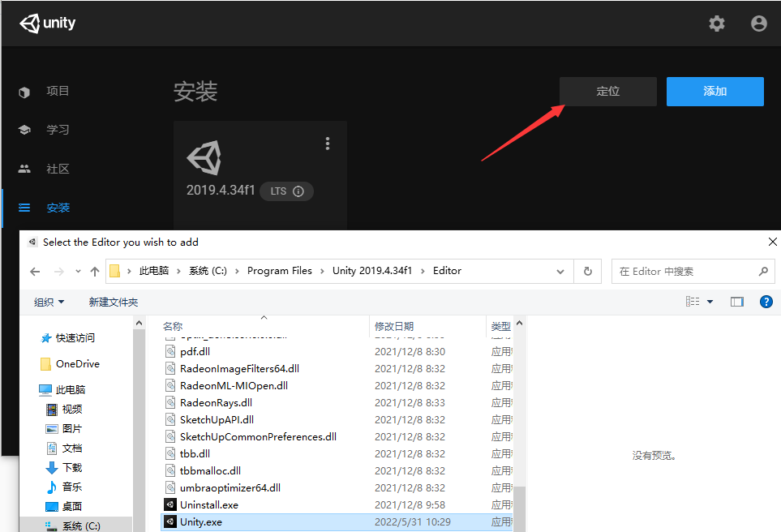
Task: Expand the address bar history dropdown
Action: (x=560, y=272)
